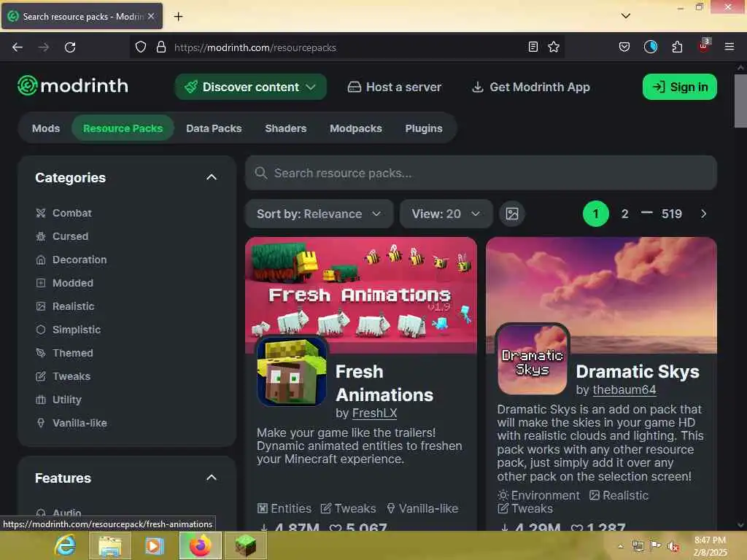
Task: Switch to the Modpacks tab
Action: (356, 128)
